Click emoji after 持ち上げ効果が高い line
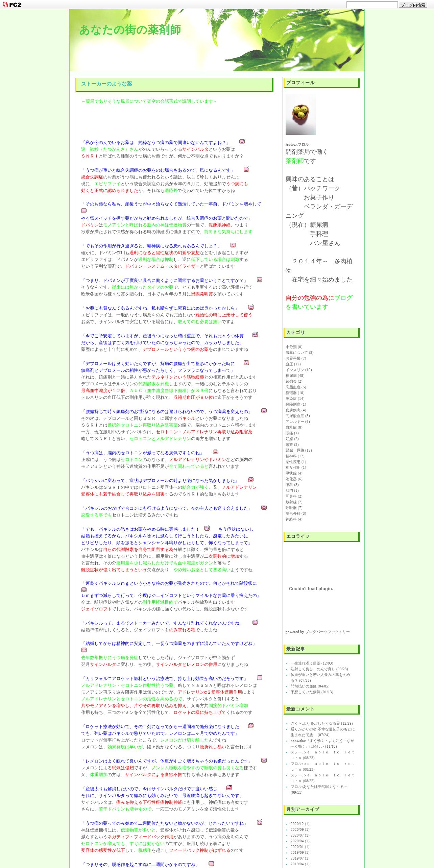Screen dimensions: 434x868 [260, 678]
